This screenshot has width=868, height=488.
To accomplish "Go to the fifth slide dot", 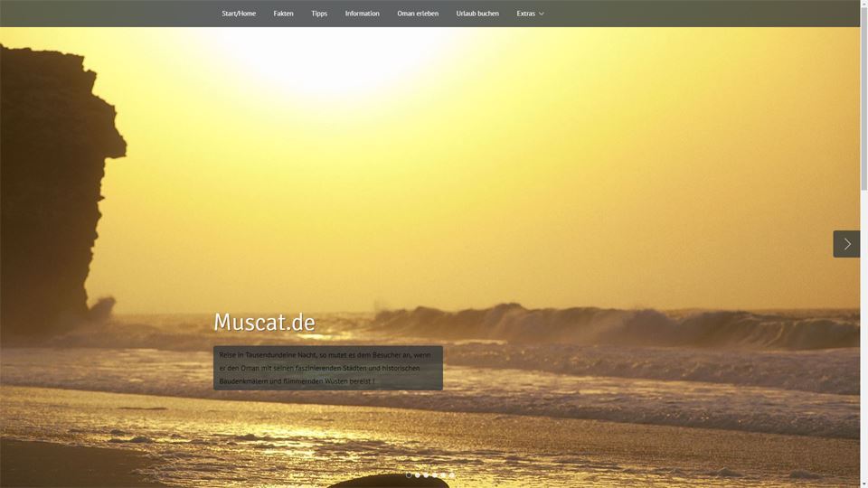I will tap(443, 474).
